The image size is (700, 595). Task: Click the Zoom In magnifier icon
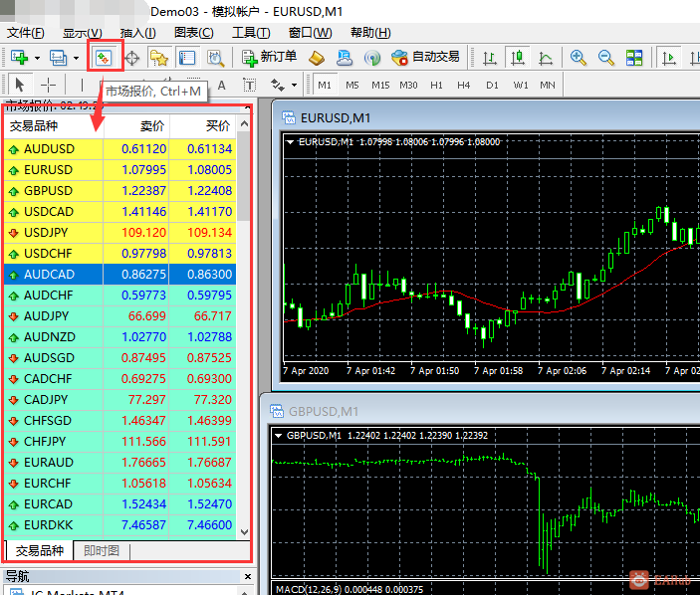[579, 58]
